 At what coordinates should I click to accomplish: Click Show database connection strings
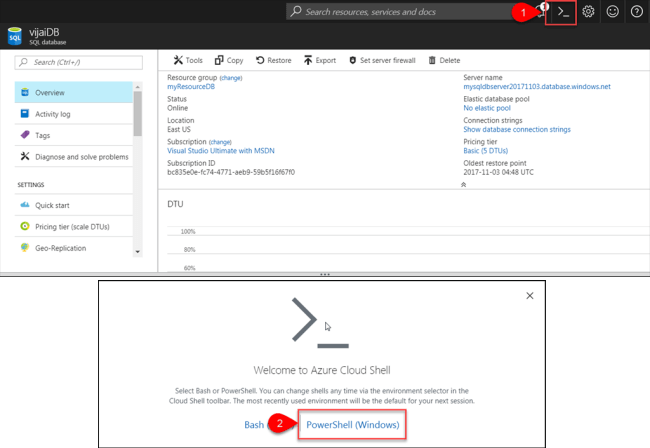click(x=517, y=130)
